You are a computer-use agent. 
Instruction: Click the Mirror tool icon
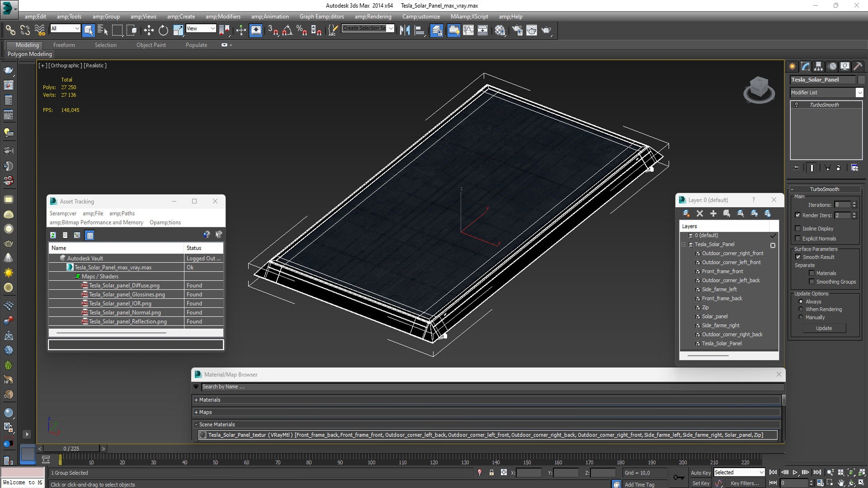(405, 30)
